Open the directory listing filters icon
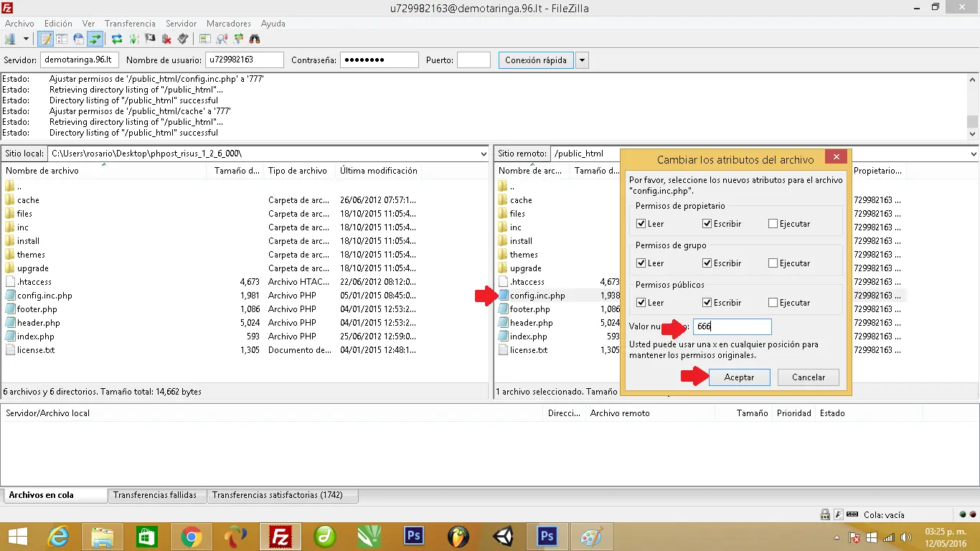 point(205,39)
